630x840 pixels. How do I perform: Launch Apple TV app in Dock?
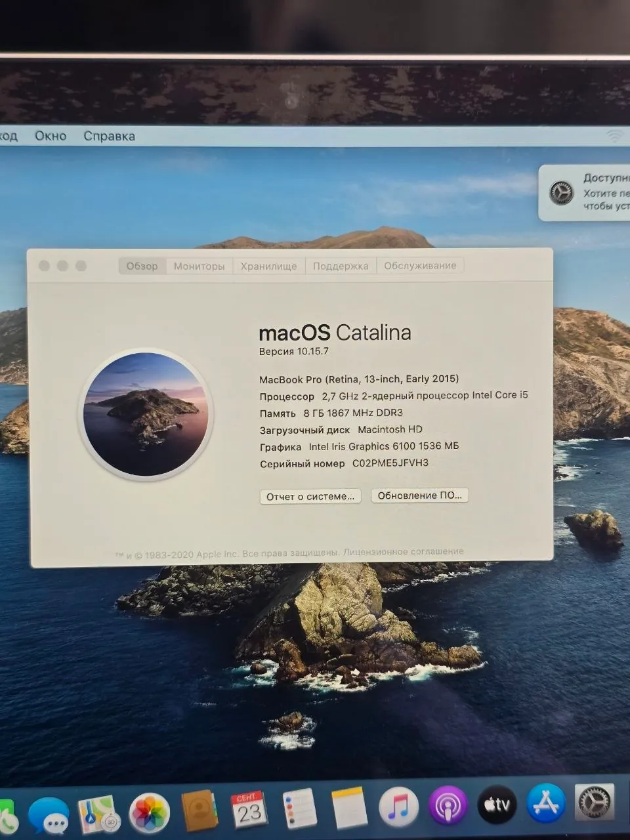coord(497,805)
